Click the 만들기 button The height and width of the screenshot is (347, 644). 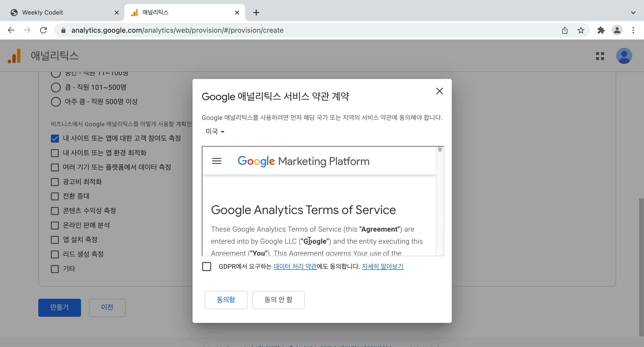pos(59,307)
